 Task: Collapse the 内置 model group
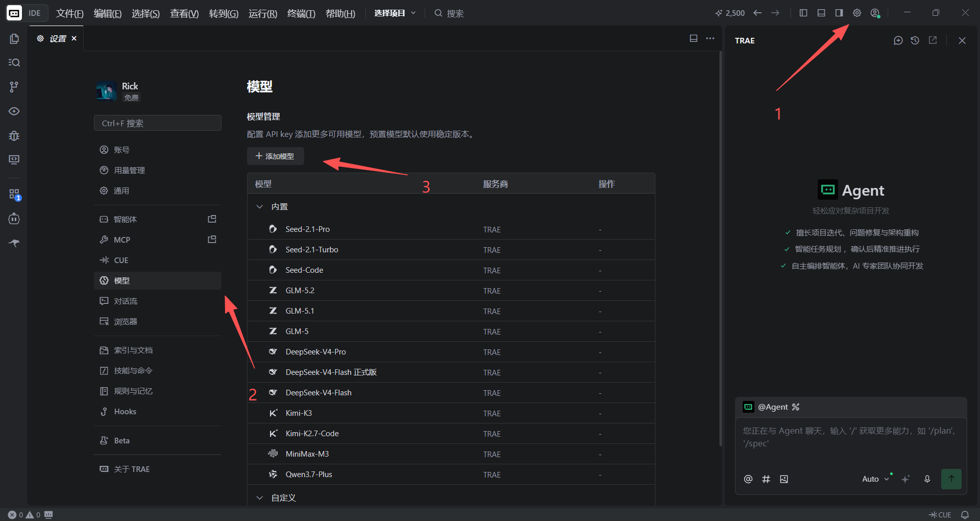pyautogui.click(x=260, y=206)
